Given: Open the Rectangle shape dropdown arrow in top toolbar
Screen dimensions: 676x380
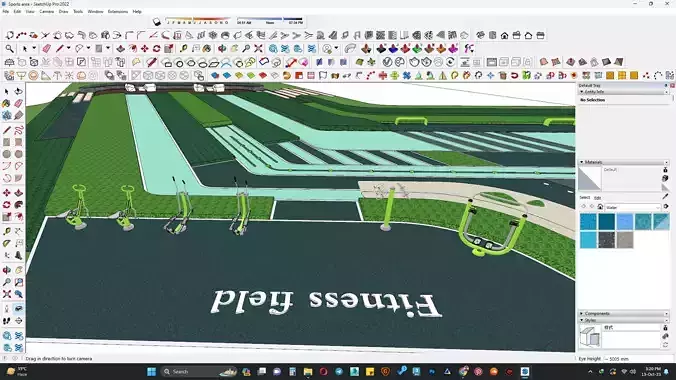Looking at the screenshot, I should pyautogui.click(x=108, y=49).
